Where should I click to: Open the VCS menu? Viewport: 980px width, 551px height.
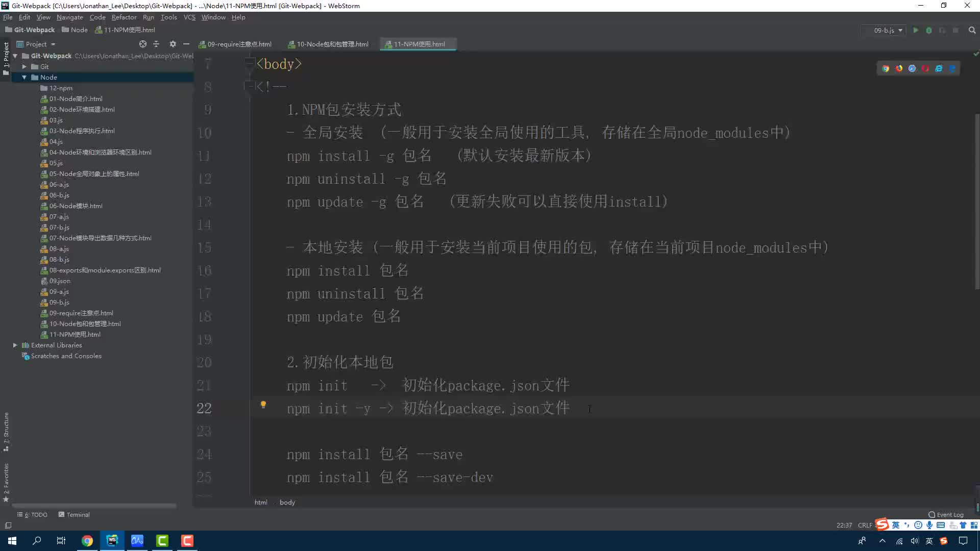189,17
